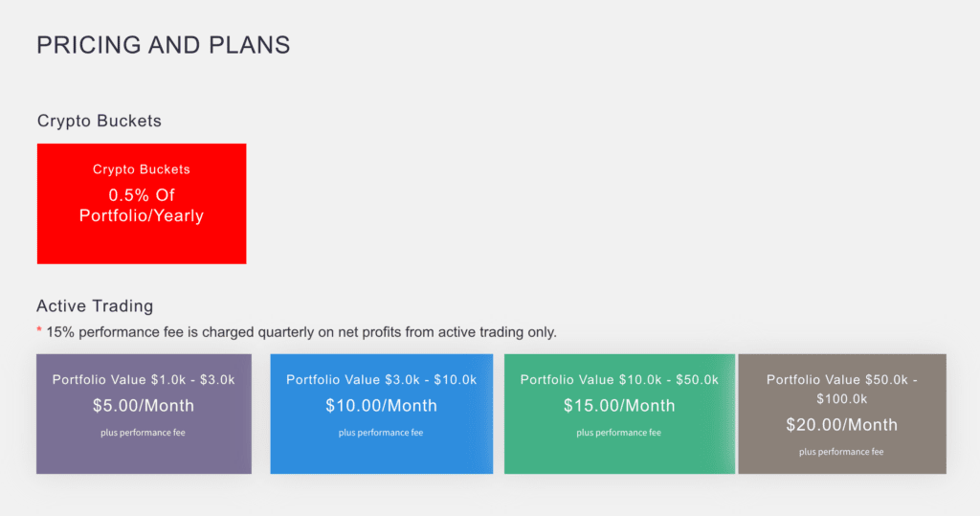Screen dimensions: 980x516
Task: Click plus performance fee in green card
Action: (x=619, y=433)
